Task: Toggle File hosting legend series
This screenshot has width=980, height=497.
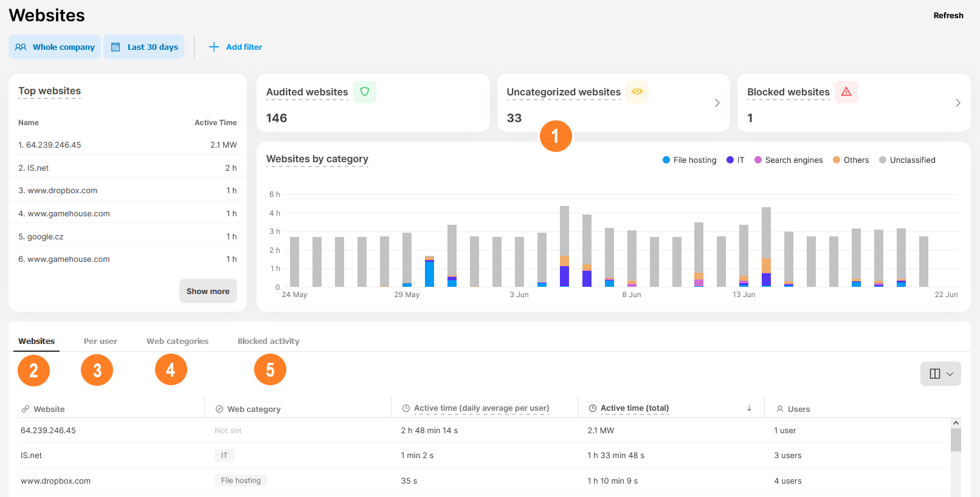Action: 689,160
